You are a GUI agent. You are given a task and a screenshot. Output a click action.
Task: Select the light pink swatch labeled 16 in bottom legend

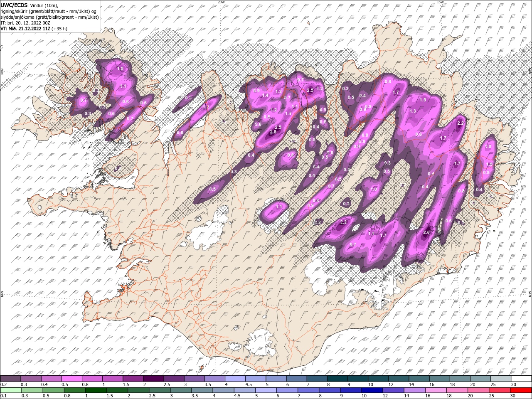[435, 390]
